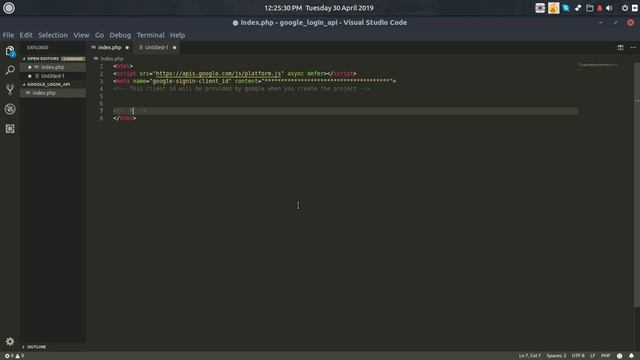Open the View menu
Screen dimensions: 640x360
(81, 35)
